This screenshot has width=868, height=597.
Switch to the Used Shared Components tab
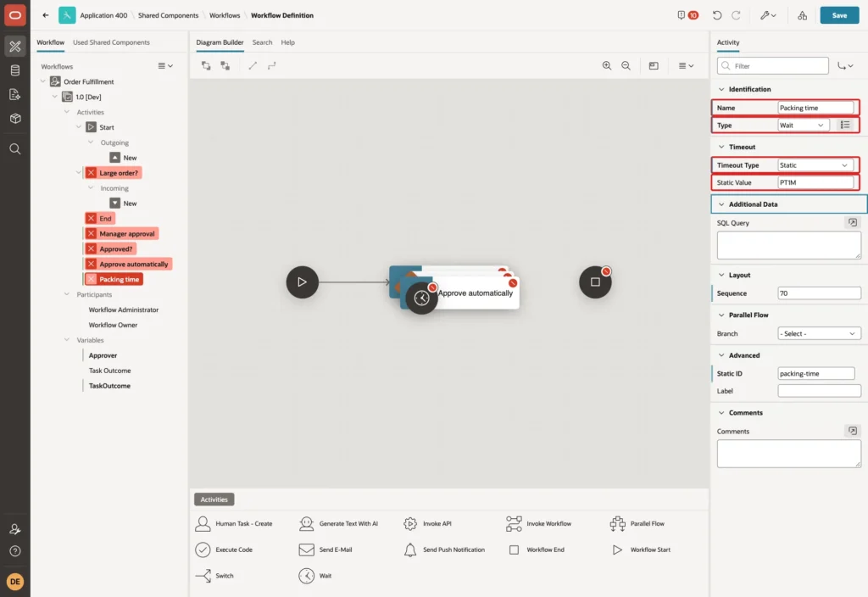[x=111, y=42]
